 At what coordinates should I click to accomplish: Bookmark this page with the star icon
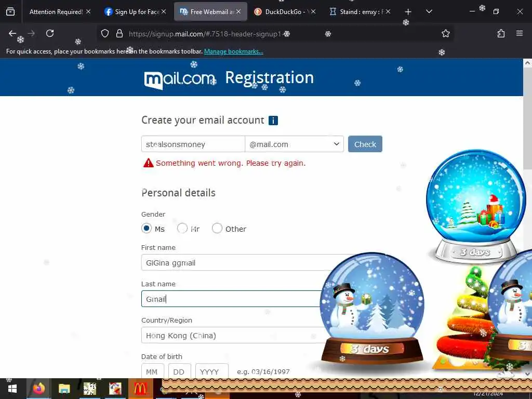445,33
